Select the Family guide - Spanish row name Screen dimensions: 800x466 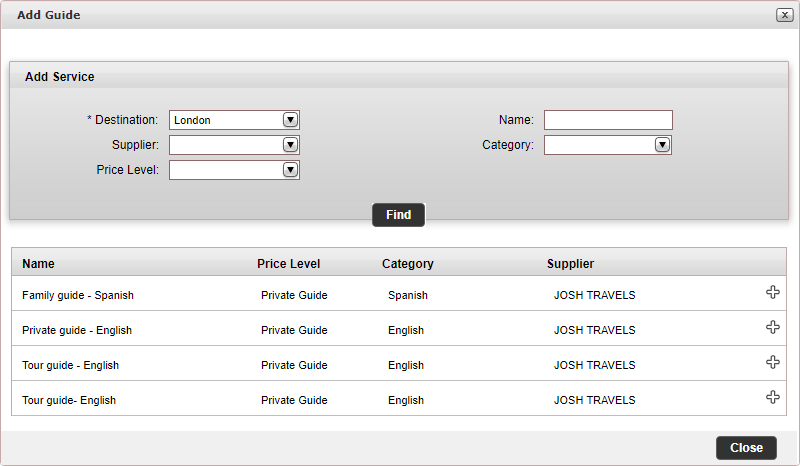[78, 296]
